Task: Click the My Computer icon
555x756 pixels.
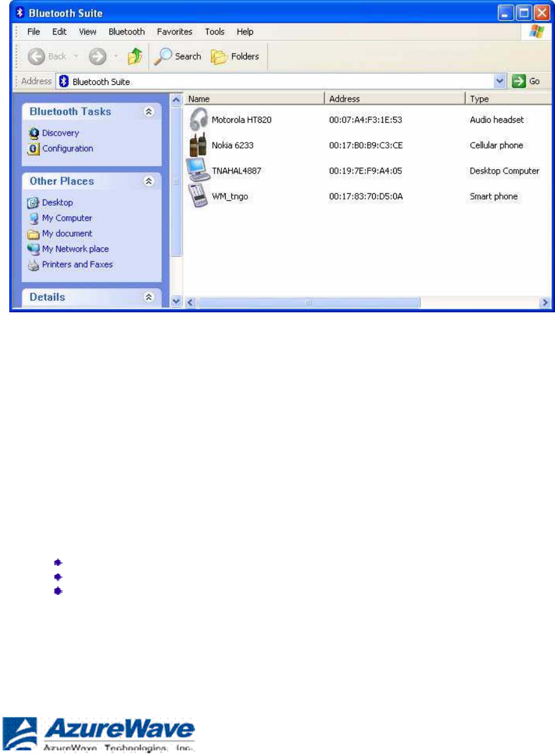Action: pos(34,218)
